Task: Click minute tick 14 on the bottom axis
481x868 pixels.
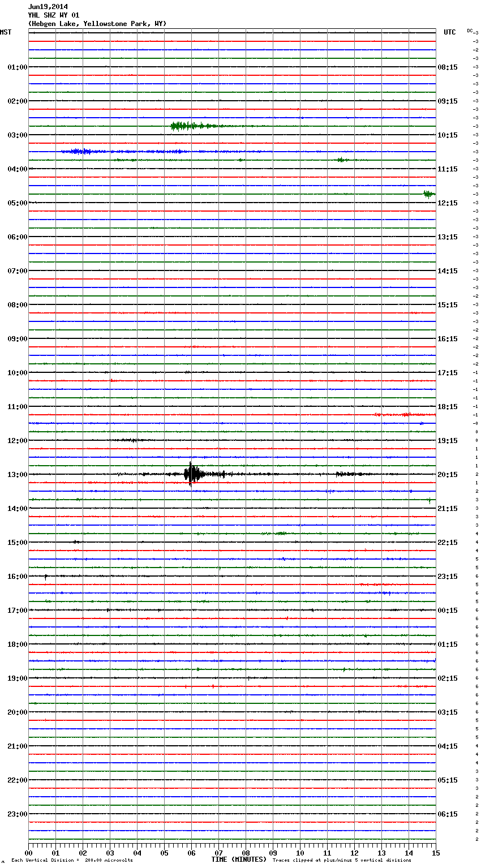Action: coord(409,853)
